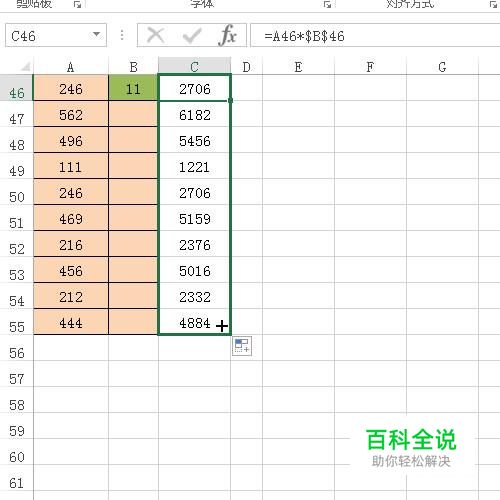Select row 54 header
The image size is (500, 500).
(17, 296)
